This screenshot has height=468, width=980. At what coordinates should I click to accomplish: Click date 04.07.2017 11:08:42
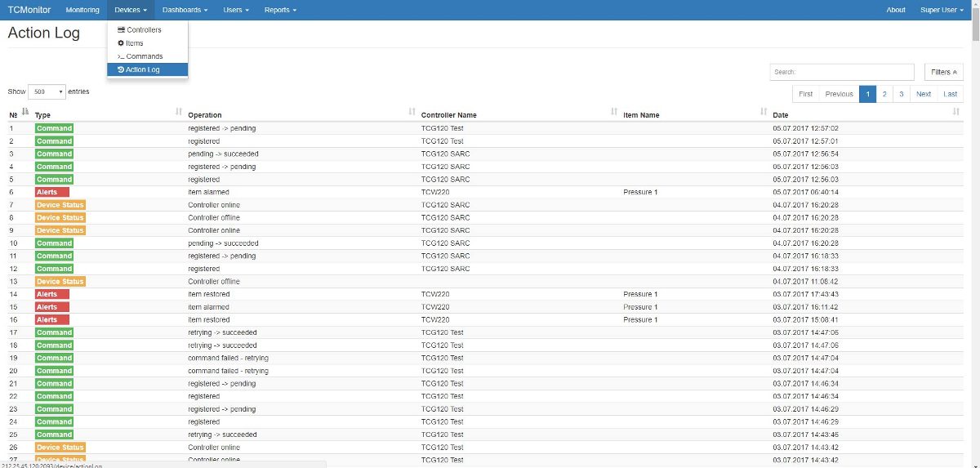pos(805,282)
